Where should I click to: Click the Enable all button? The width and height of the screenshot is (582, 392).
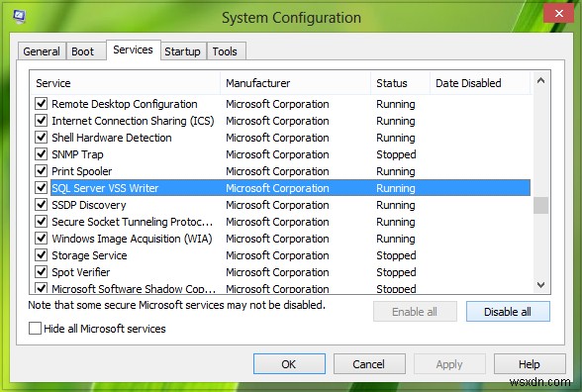click(x=415, y=312)
